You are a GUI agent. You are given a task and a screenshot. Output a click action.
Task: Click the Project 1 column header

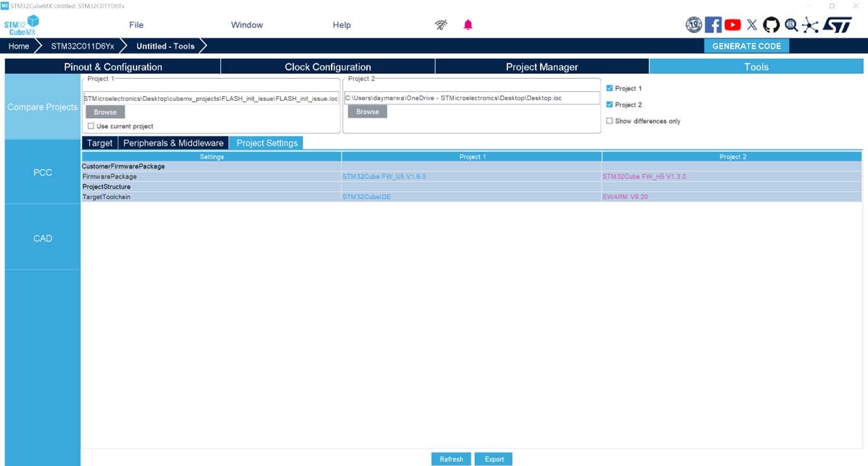[472, 156]
